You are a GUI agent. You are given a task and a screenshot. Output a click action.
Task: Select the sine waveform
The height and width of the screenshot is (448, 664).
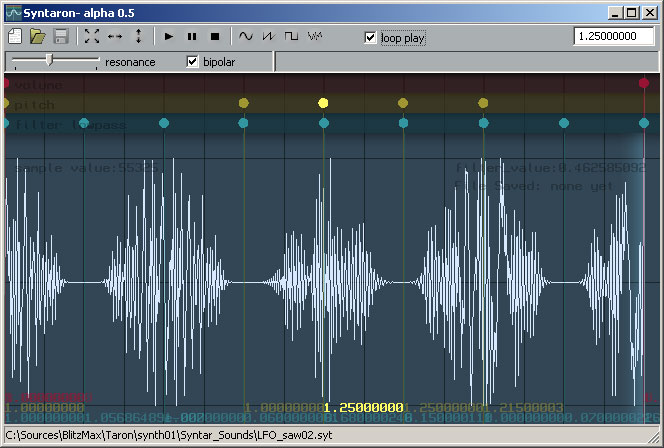pos(246,36)
